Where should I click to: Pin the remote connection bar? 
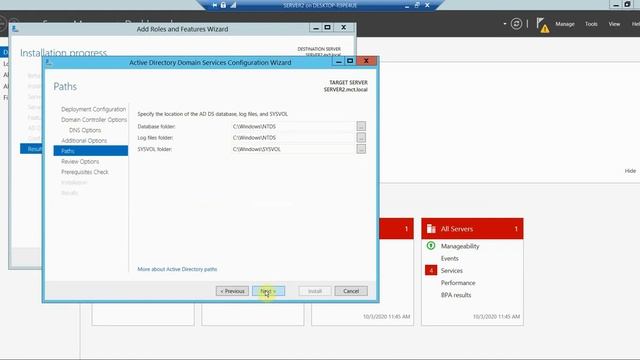(x=215, y=5)
